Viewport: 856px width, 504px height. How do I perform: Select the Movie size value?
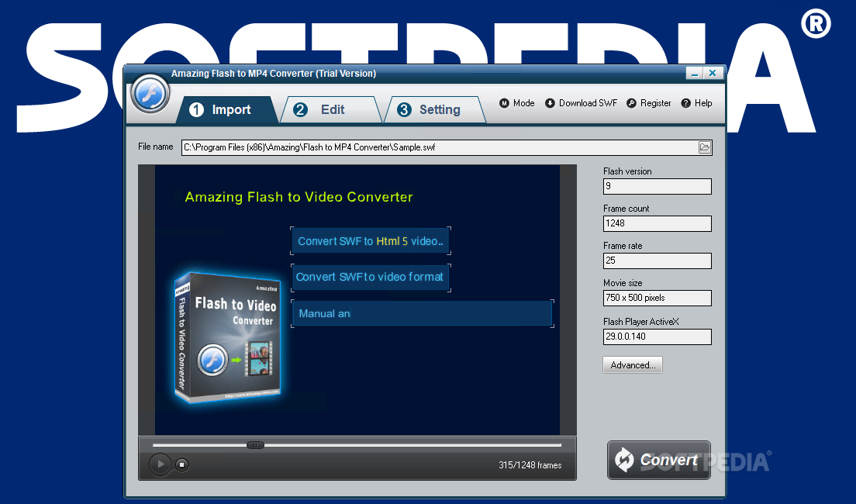(657, 298)
